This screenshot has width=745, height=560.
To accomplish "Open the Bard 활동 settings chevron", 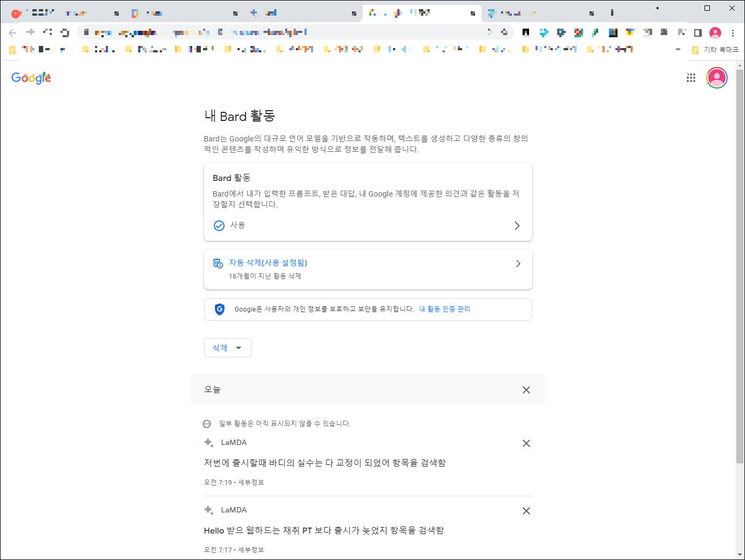I will (x=517, y=226).
